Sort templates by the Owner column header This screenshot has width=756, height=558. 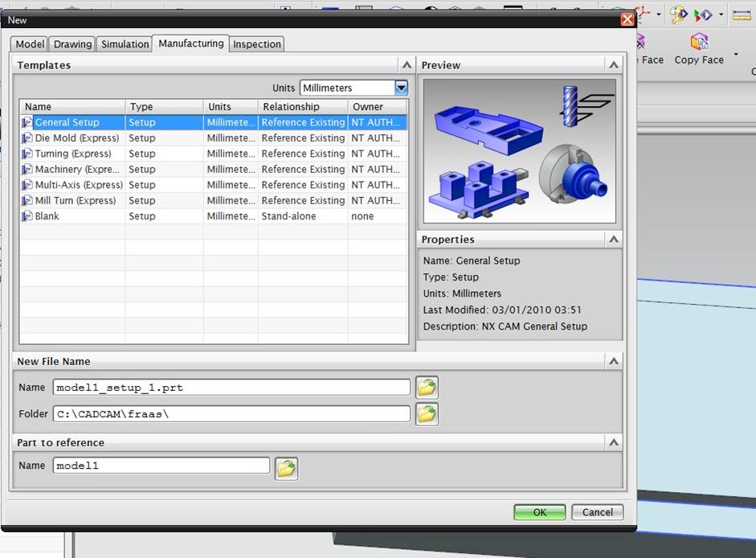point(378,107)
